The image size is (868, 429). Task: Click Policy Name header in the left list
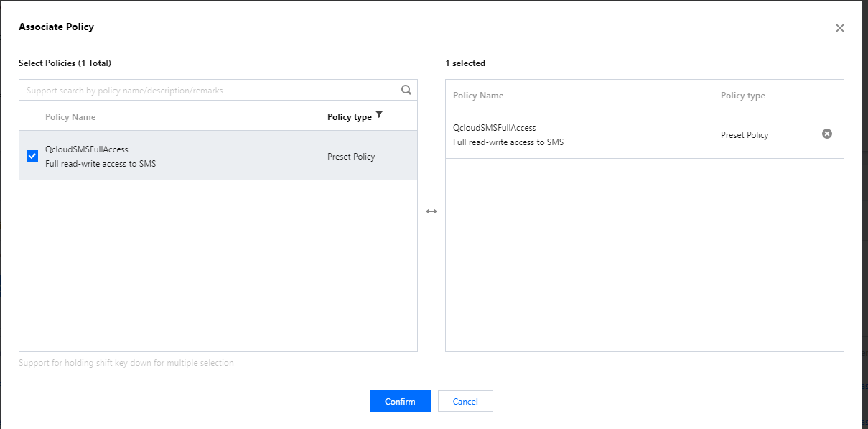pyautogui.click(x=70, y=117)
